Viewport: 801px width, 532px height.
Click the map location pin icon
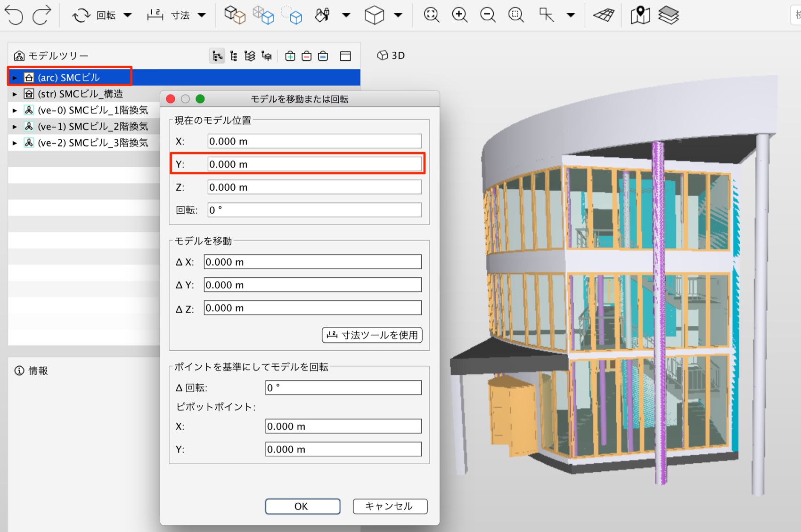tap(640, 15)
